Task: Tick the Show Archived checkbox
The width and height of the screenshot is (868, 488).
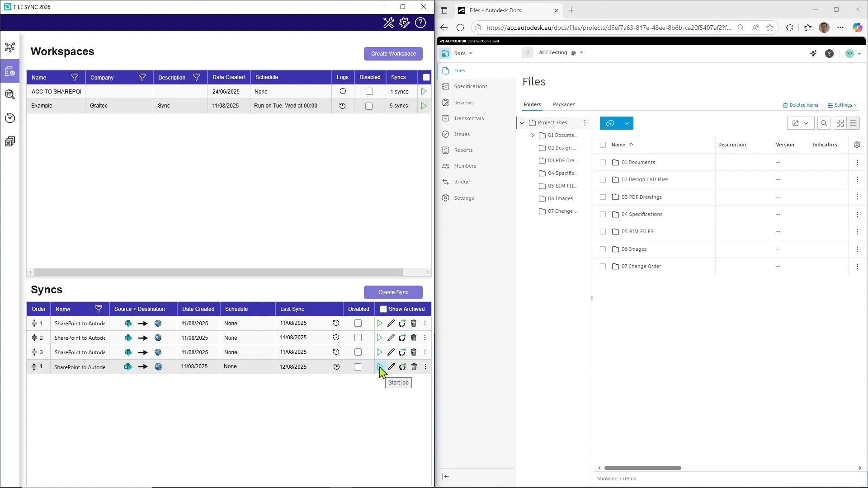Action: tap(383, 309)
